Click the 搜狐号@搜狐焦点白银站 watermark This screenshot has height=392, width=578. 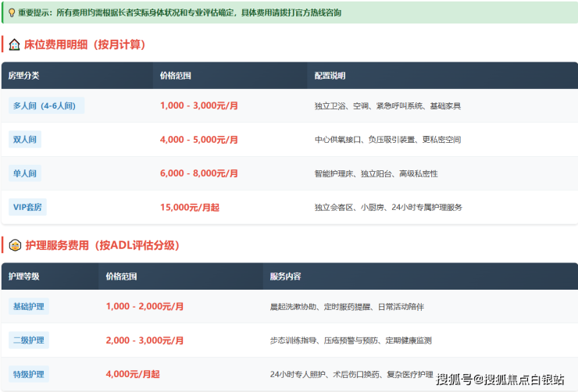[x=500, y=379]
